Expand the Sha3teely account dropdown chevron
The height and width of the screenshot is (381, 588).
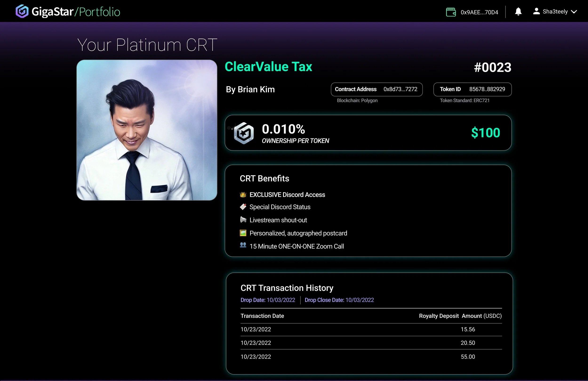[x=574, y=12]
